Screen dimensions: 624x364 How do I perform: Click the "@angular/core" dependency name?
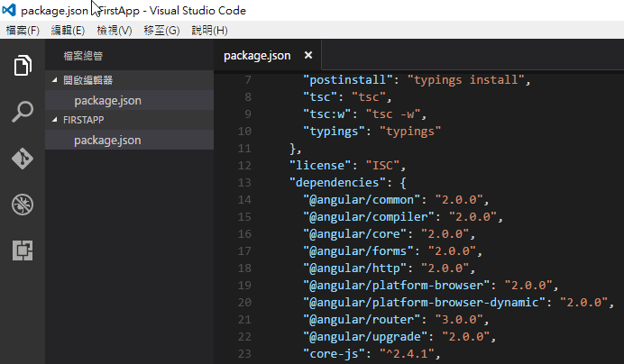(355, 234)
